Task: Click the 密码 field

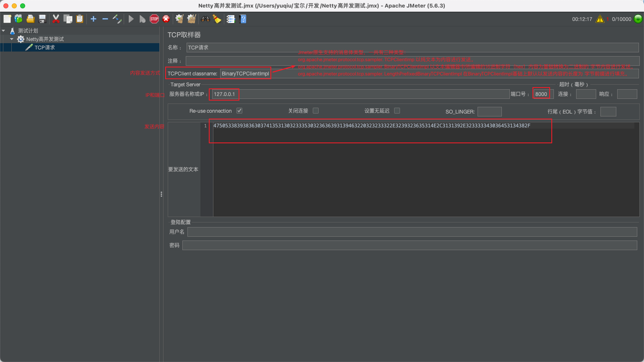Action: (410, 245)
